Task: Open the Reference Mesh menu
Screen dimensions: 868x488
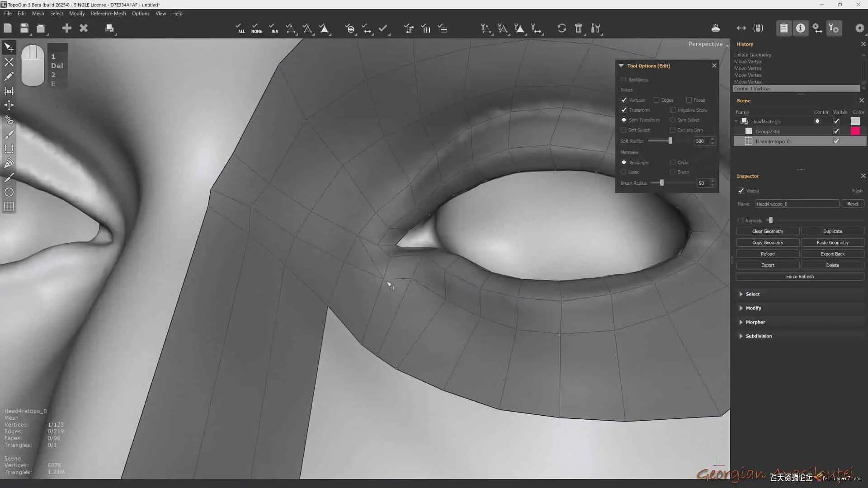Action: [108, 14]
